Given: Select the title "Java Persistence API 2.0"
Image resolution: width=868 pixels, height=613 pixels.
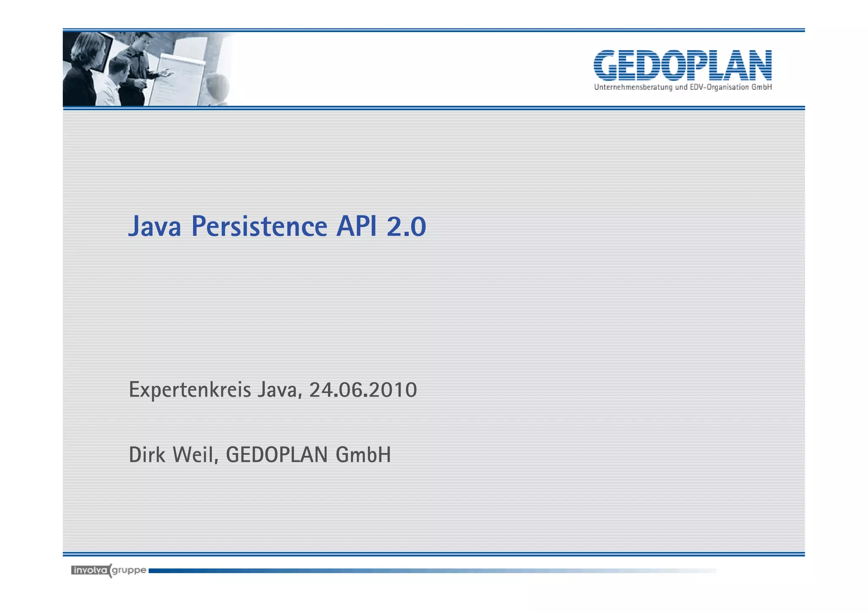Looking at the screenshot, I should (277, 226).
